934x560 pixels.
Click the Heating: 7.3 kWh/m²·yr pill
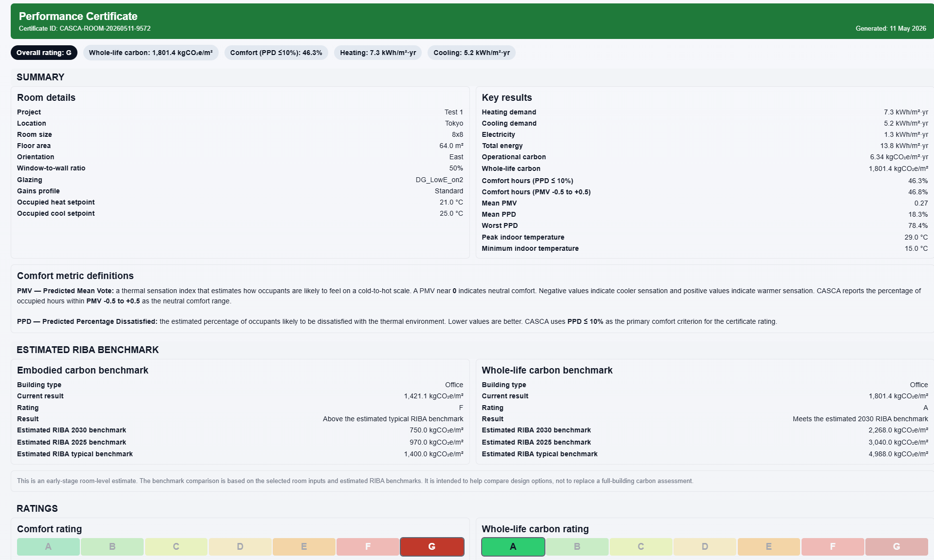pos(378,53)
